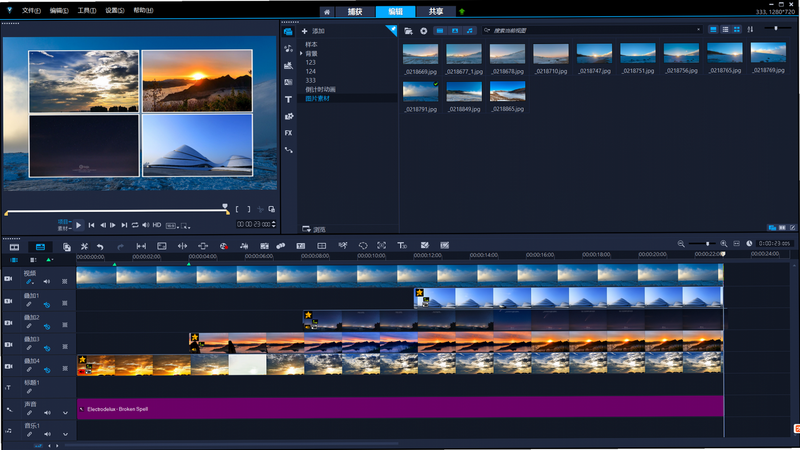800x450 pixels.
Task: Open the 文件 menu
Action: click(x=31, y=10)
